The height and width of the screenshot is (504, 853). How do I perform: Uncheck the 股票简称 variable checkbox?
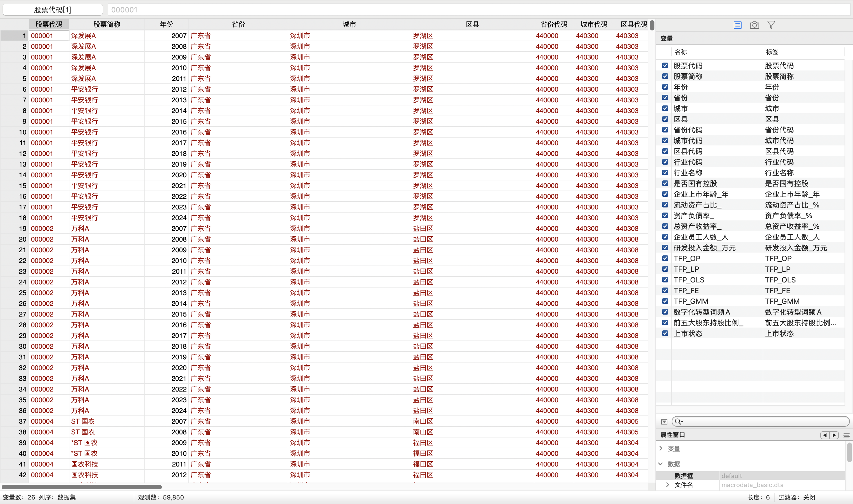tap(665, 76)
